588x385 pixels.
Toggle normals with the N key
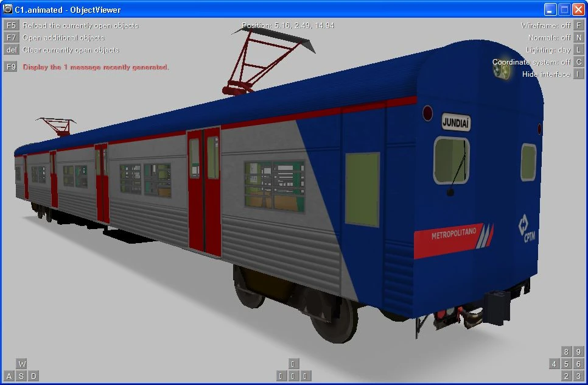579,38
